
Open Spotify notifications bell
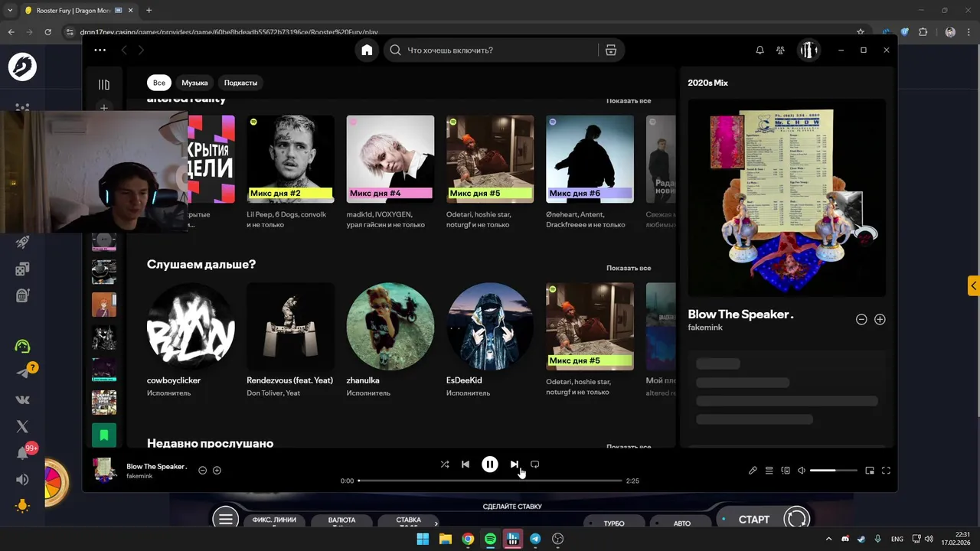coord(759,50)
